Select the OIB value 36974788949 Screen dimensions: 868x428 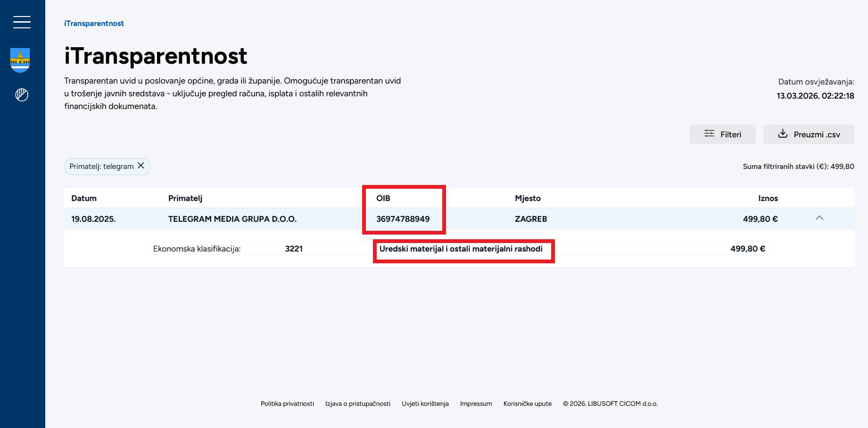pyautogui.click(x=403, y=219)
